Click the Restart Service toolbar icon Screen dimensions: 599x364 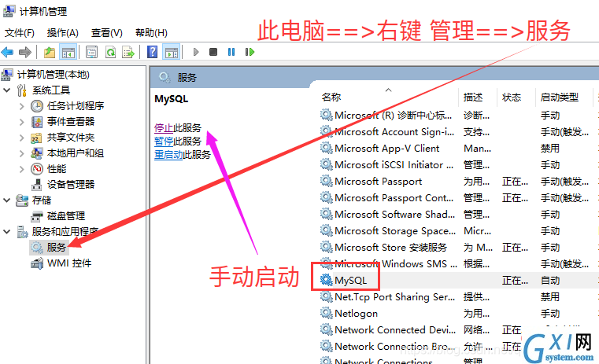pyautogui.click(x=250, y=52)
